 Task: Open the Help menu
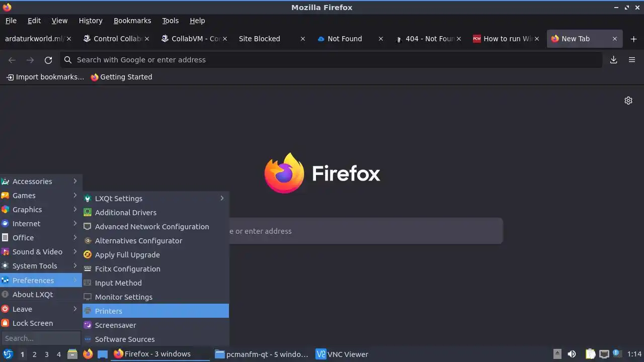coord(197,21)
